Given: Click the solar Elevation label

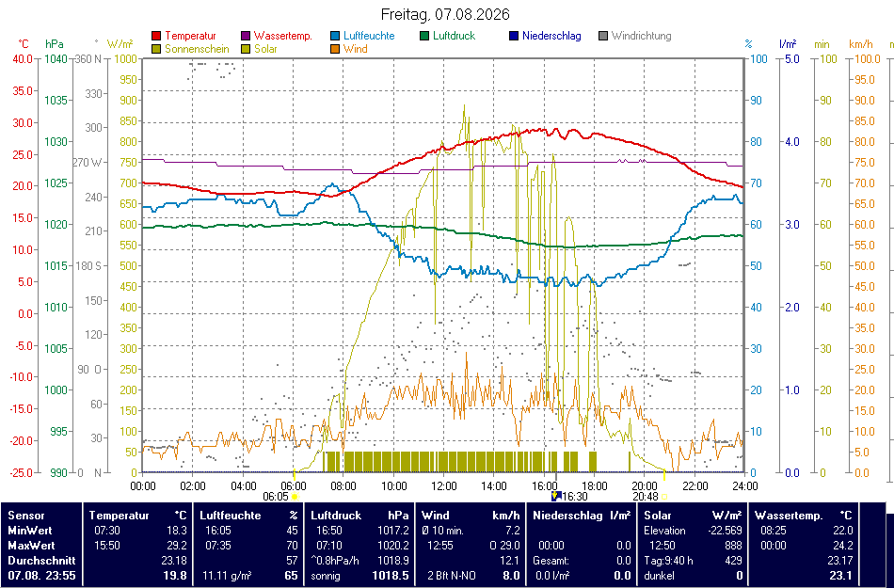Looking at the screenshot, I should click(664, 531).
